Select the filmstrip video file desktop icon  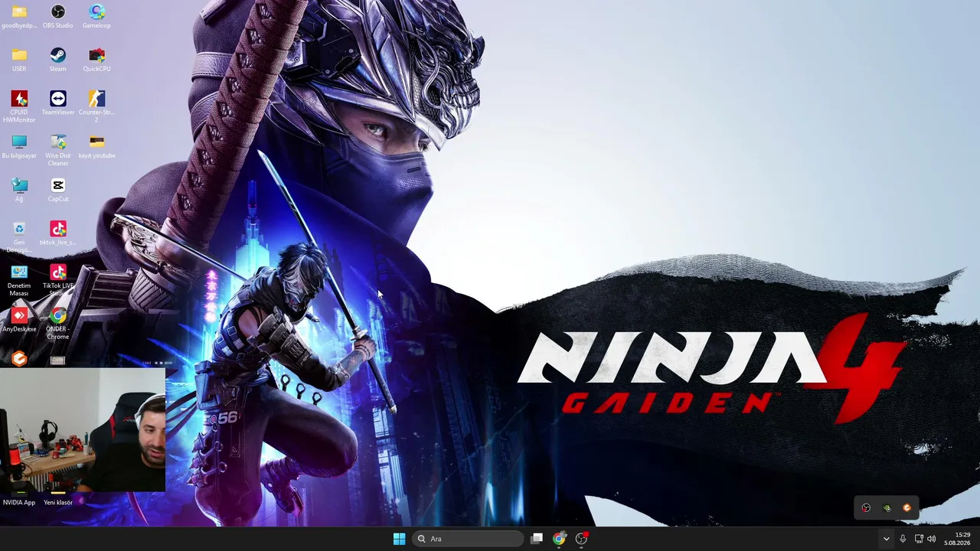(58, 360)
